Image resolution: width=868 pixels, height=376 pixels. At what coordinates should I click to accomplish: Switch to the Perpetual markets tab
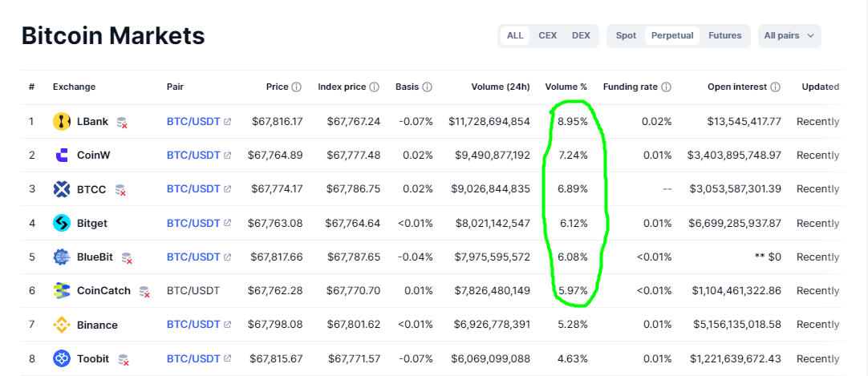click(x=672, y=36)
